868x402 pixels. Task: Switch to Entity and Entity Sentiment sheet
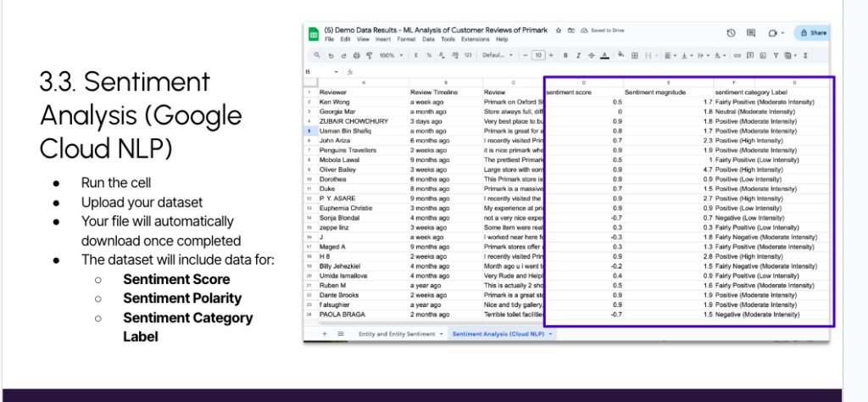(397, 334)
